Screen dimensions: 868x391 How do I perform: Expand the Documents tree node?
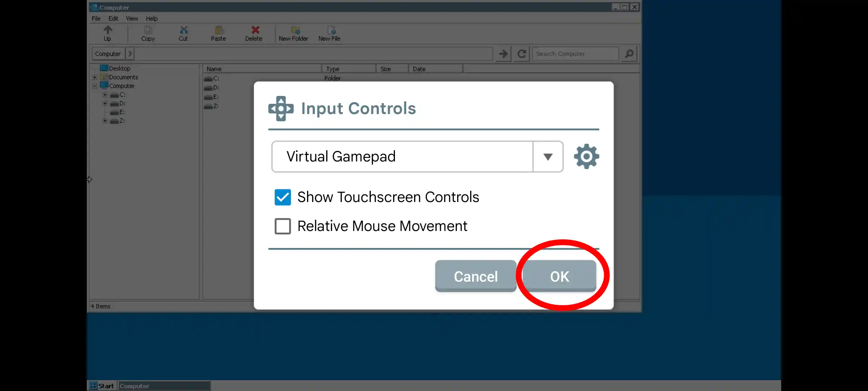(x=94, y=77)
